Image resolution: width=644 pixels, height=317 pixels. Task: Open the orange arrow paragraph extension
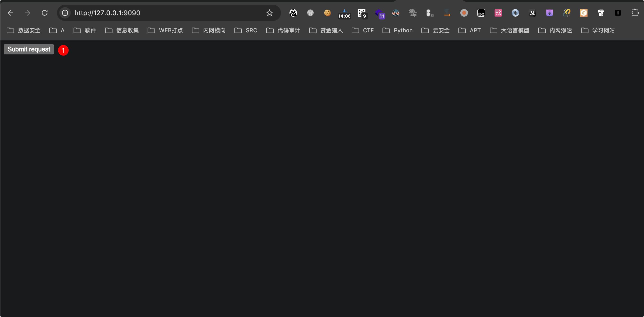coord(447,13)
